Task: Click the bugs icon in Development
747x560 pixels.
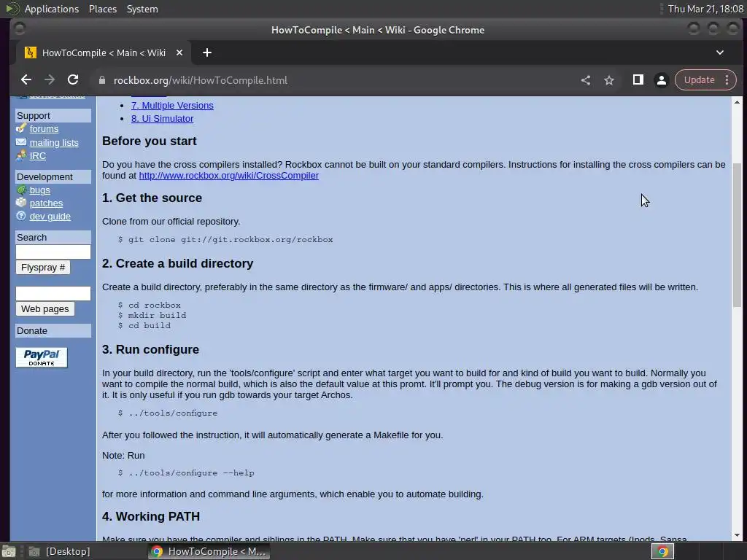Action: [x=21, y=190]
